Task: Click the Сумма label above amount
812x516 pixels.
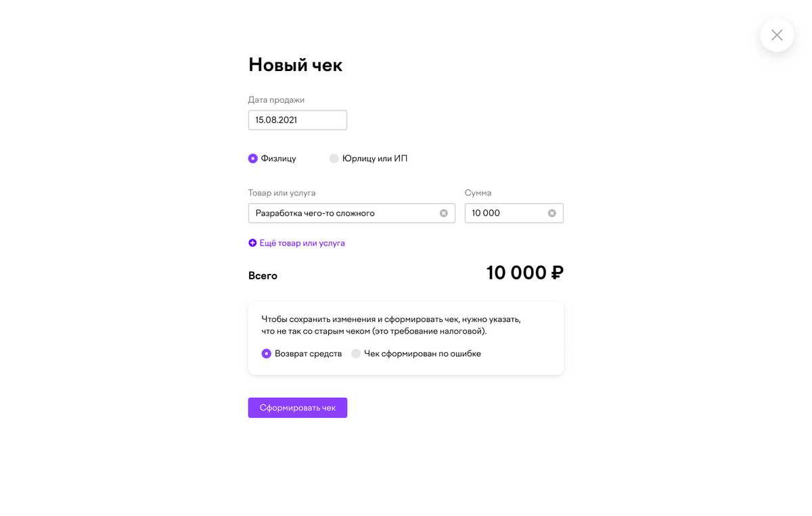Action: (478, 193)
